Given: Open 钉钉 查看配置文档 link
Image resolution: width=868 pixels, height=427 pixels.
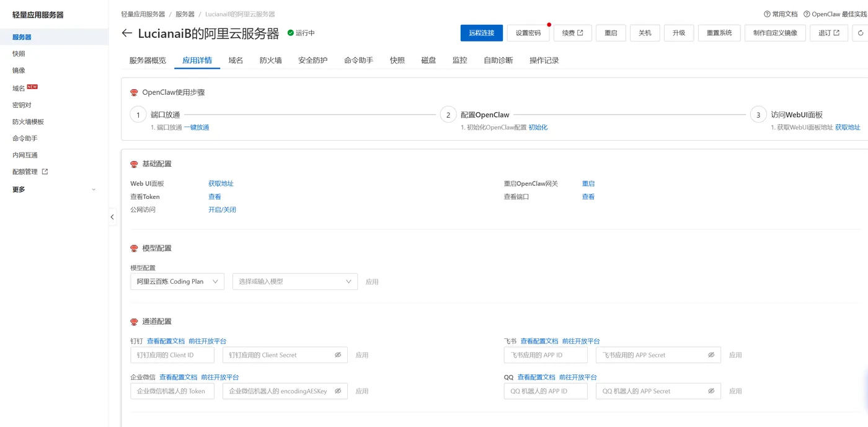Looking at the screenshot, I should click(x=166, y=341).
